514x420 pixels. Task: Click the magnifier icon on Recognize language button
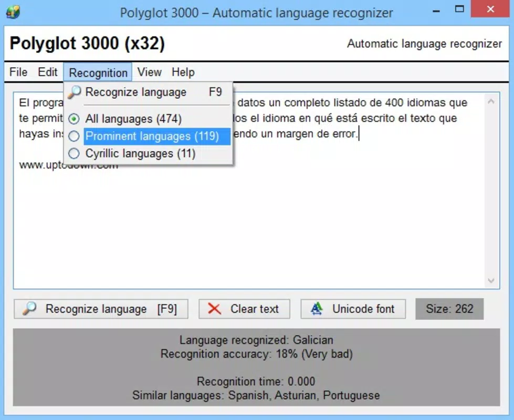[29, 309]
